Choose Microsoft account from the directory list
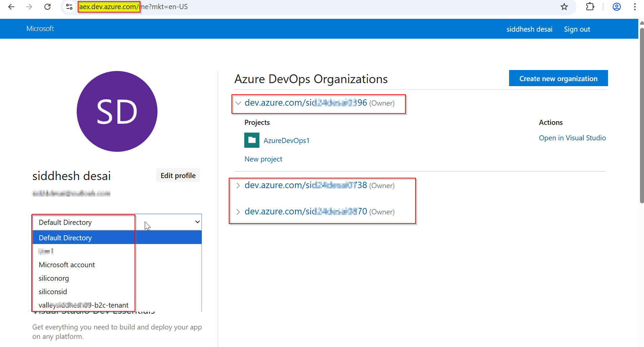This screenshot has width=644, height=347. 117,265
